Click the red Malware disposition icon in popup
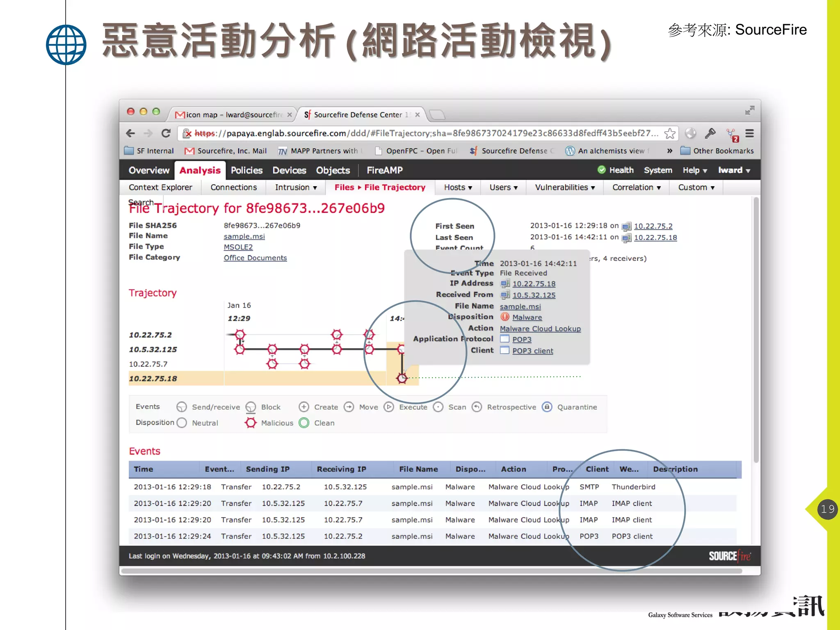Image resolution: width=840 pixels, height=630 pixels. (505, 317)
